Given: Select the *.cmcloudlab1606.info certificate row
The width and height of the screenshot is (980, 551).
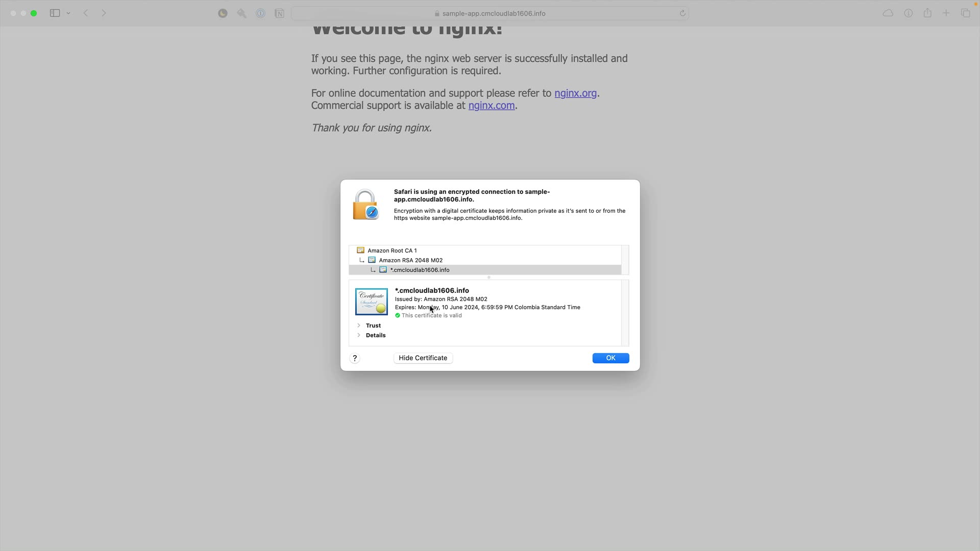Looking at the screenshot, I should (x=420, y=270).
